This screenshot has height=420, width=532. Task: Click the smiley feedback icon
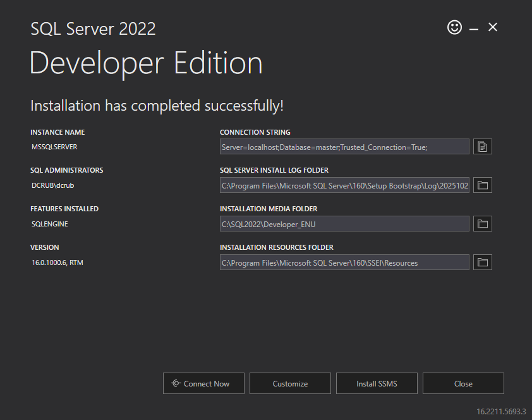point(454,27)
